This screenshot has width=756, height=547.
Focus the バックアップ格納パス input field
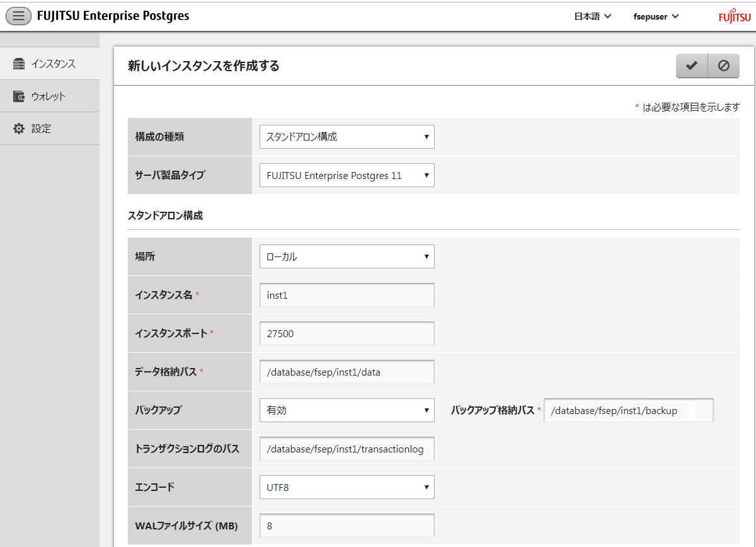click(x=629, y=410)
